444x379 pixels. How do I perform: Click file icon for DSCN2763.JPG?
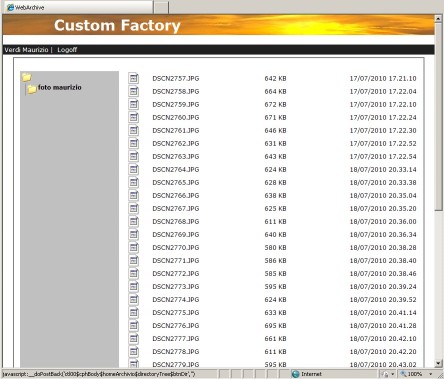[x=134, y=156]
